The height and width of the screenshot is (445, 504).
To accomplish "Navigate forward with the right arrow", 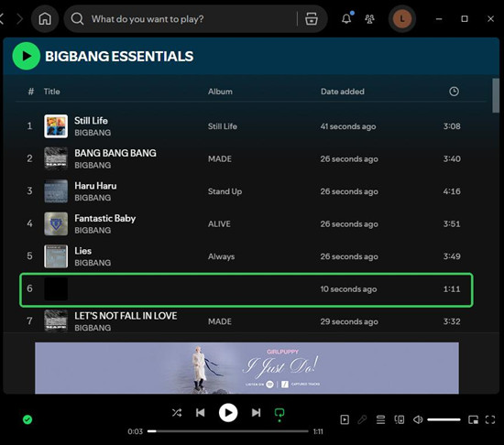I will (20, 19).
